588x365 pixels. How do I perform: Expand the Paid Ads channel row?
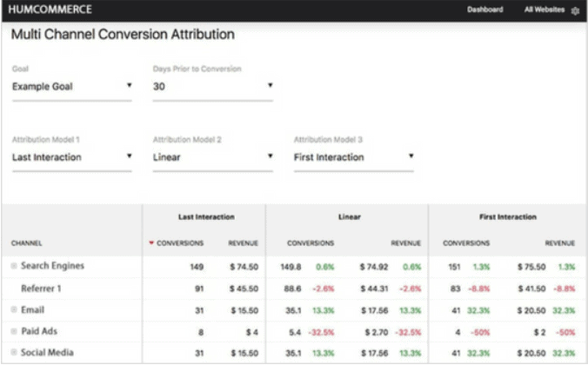(14, 331)
